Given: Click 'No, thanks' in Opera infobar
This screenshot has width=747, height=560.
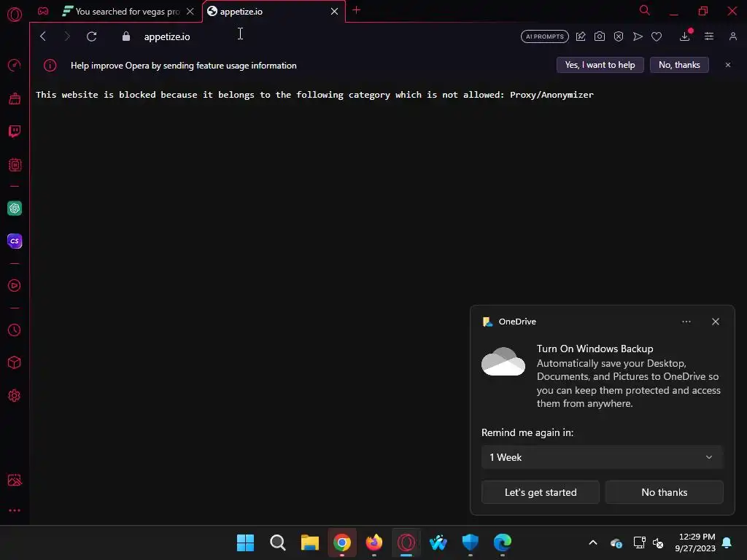Looking at the screenshot, I should [x=679, y=65].
